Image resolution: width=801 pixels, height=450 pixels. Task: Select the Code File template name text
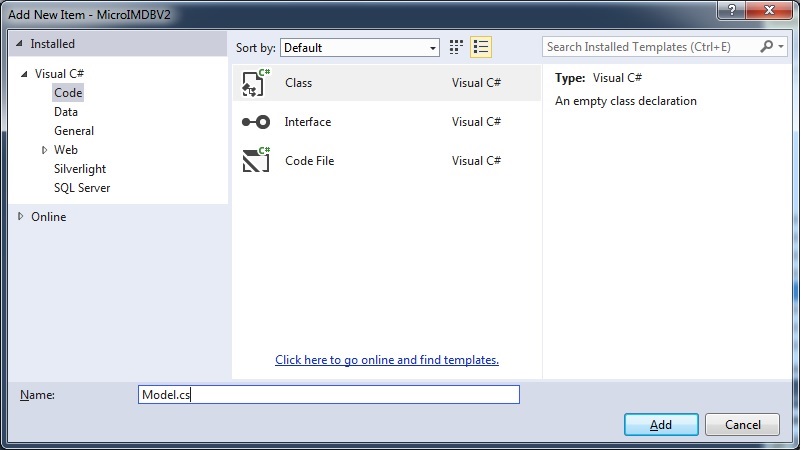pyautogui.click(x=310, y=160)
